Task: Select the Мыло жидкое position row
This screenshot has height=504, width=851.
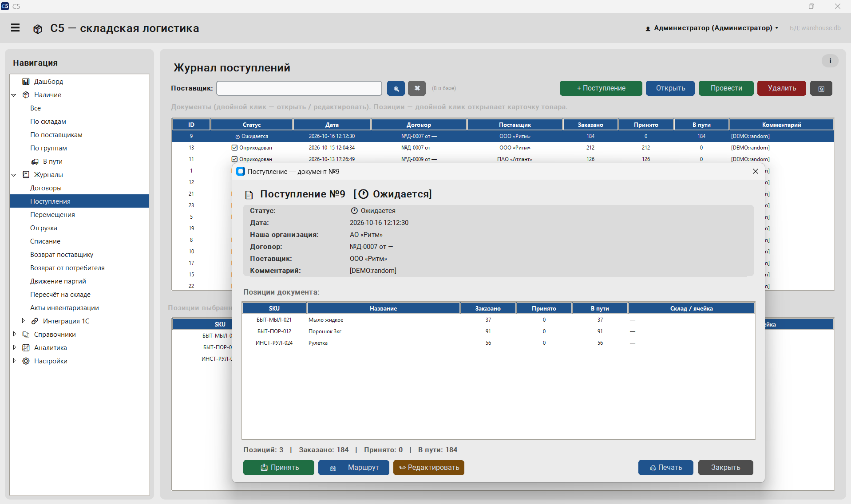Action: point(498,320)
